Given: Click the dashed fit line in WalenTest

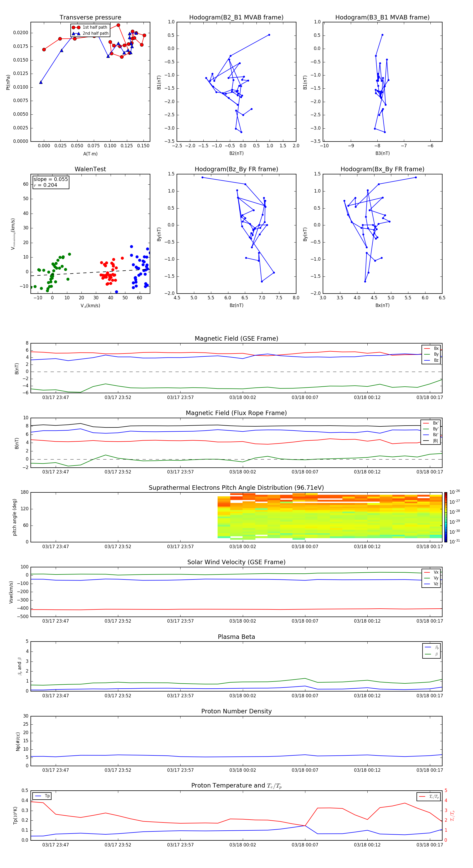Looking at the screenshot, I should click(90, 272).
